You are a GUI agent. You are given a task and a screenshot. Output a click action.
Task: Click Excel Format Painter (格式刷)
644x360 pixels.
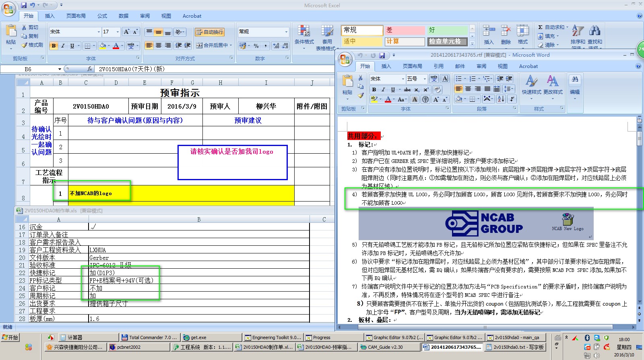pos(32,45)
